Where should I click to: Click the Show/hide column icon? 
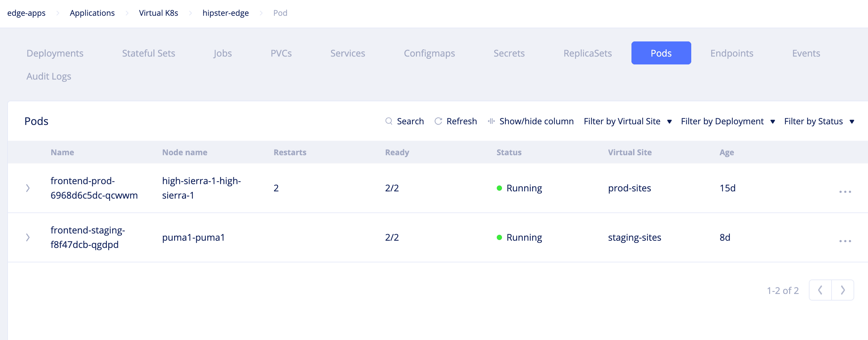[491, 121]
